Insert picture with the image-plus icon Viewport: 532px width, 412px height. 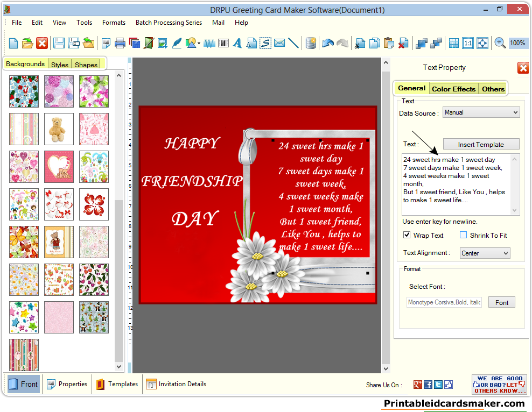tap(162, 43)
